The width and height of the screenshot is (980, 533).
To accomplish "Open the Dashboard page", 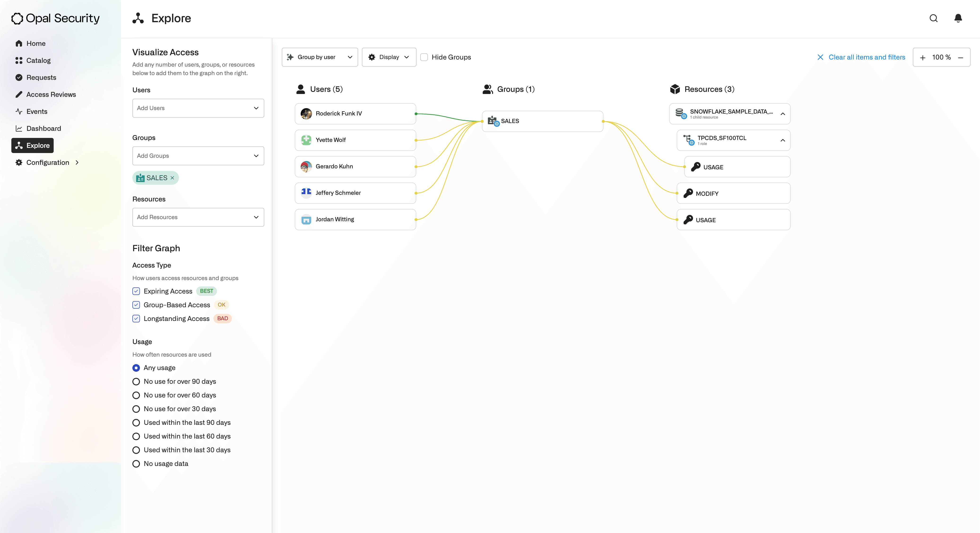I will click(38, 128).
